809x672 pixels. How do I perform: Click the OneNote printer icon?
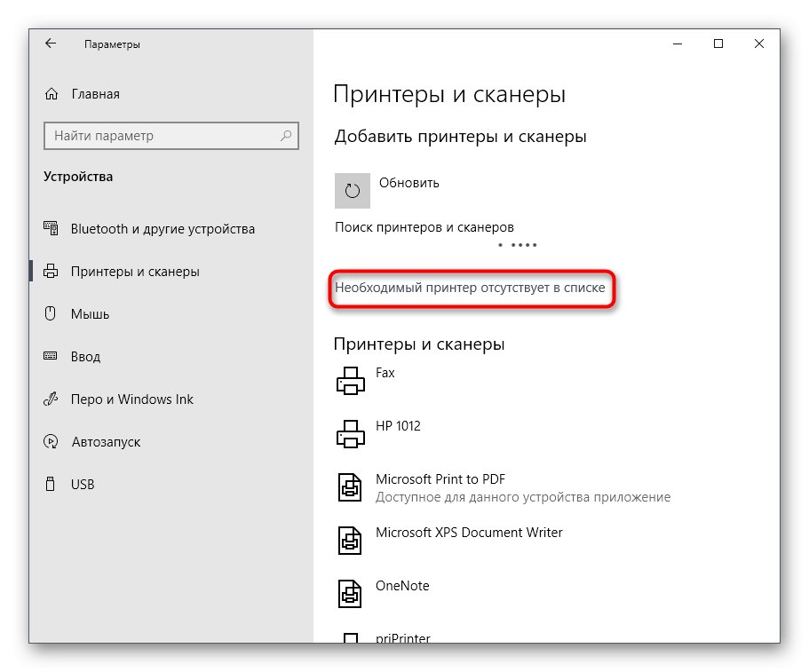tap(350, 594)
